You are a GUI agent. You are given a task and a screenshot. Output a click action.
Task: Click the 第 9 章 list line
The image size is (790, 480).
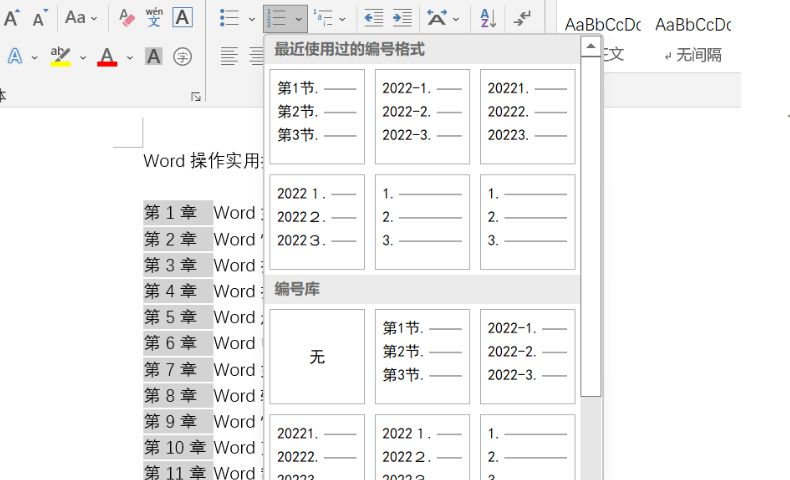coord(203,421)
